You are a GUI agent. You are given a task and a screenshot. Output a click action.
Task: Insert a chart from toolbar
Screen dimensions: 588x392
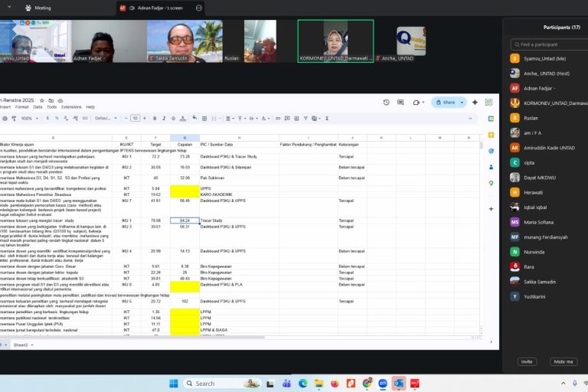(296, 119)
